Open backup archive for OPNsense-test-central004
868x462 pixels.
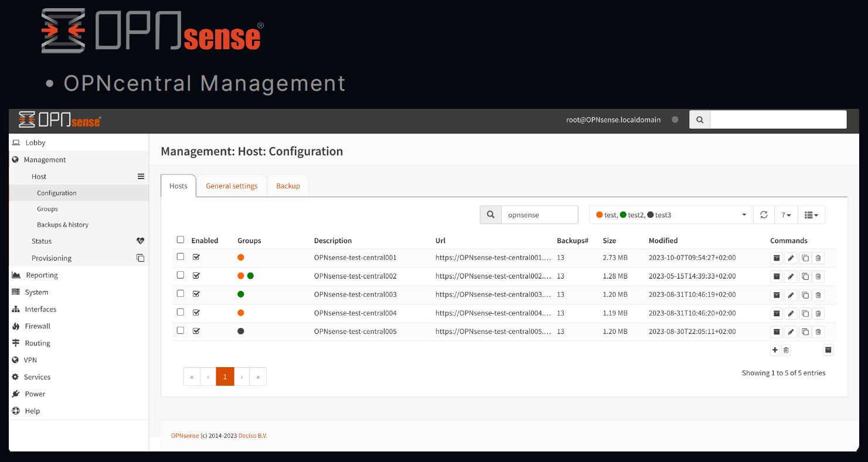coord(777,313)
